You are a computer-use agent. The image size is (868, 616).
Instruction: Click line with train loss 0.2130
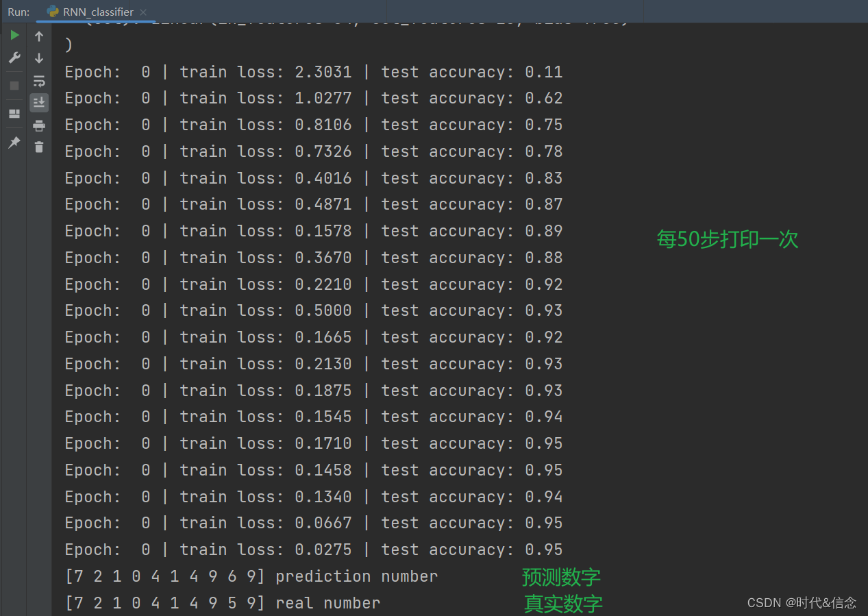coord(314,364)
